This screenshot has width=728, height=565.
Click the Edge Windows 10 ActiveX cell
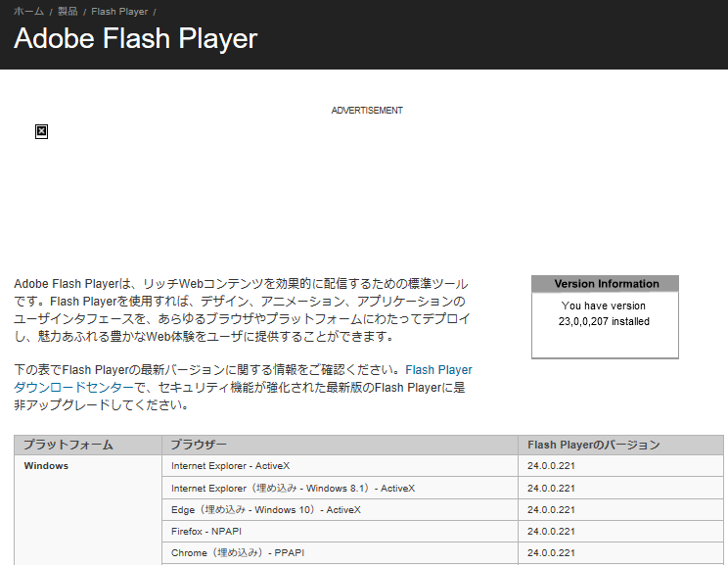coord(340,510)
